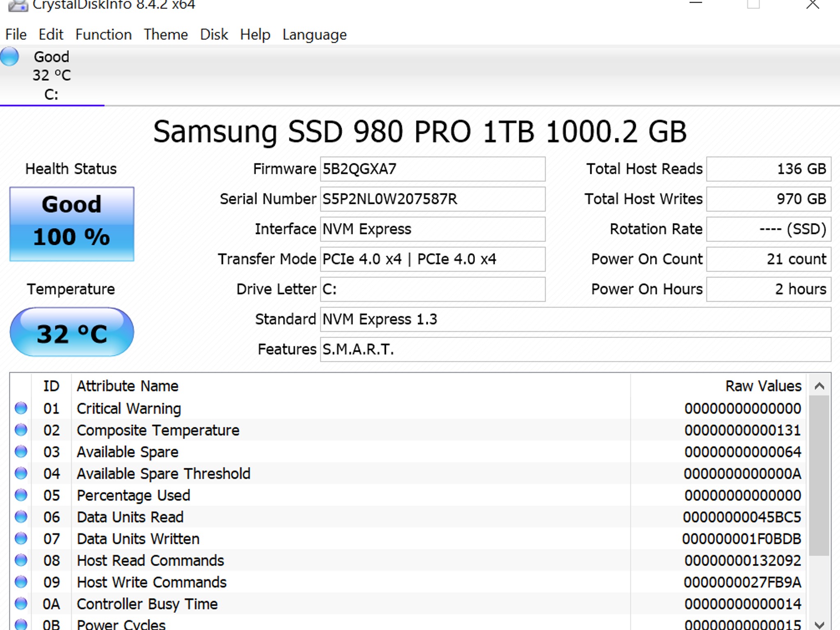Click the Percentage Used status orb
The height and width of the screenshot is (630, 840).
(21, 495)
